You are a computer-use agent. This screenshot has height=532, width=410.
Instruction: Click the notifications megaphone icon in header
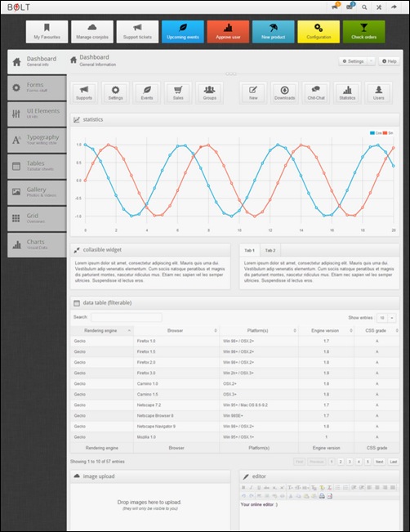tap(335, 7)
